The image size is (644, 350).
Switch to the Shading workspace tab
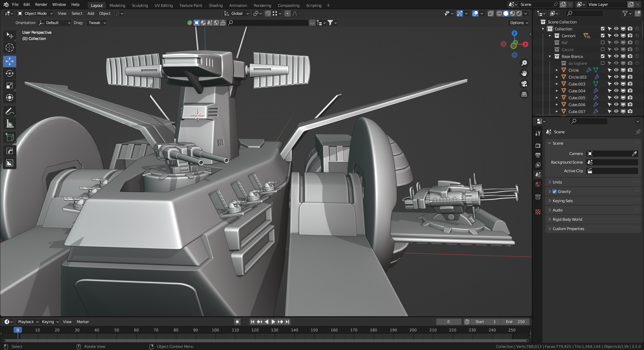tap(216, 6)
